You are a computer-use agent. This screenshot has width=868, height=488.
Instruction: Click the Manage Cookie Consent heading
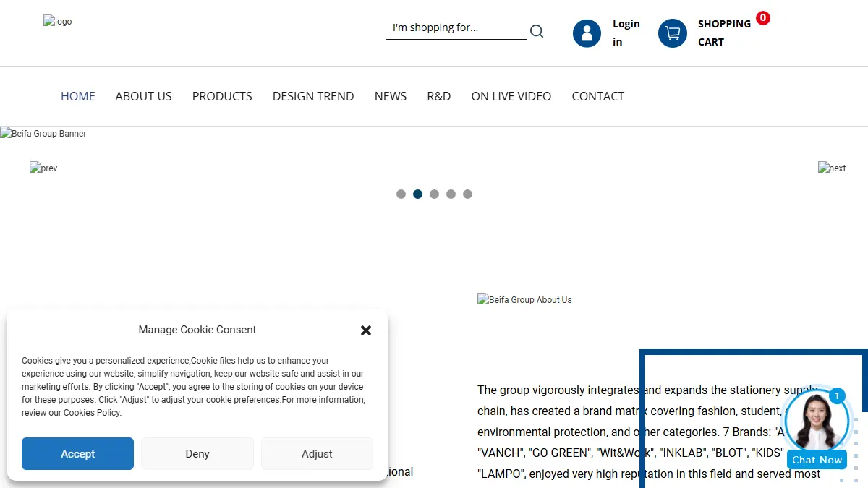point(197,330)
